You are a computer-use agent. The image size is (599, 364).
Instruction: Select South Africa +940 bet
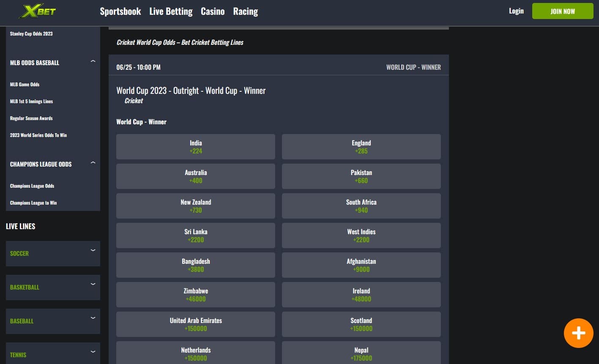361,206
